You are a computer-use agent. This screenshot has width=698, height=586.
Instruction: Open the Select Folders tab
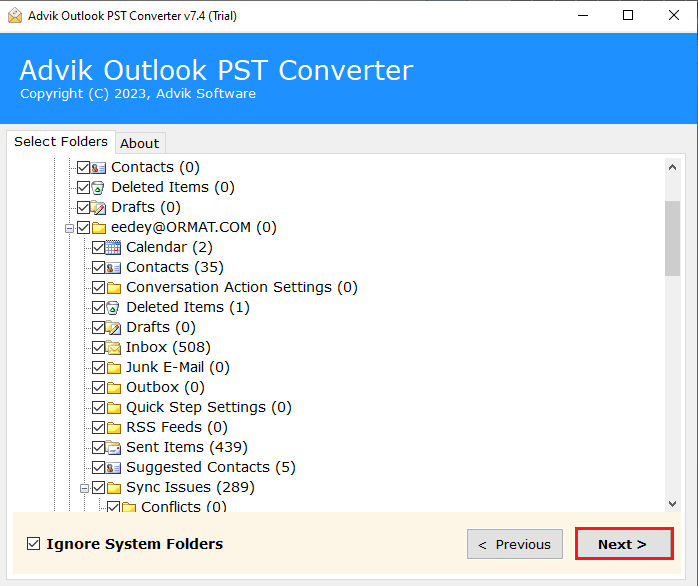61,142
